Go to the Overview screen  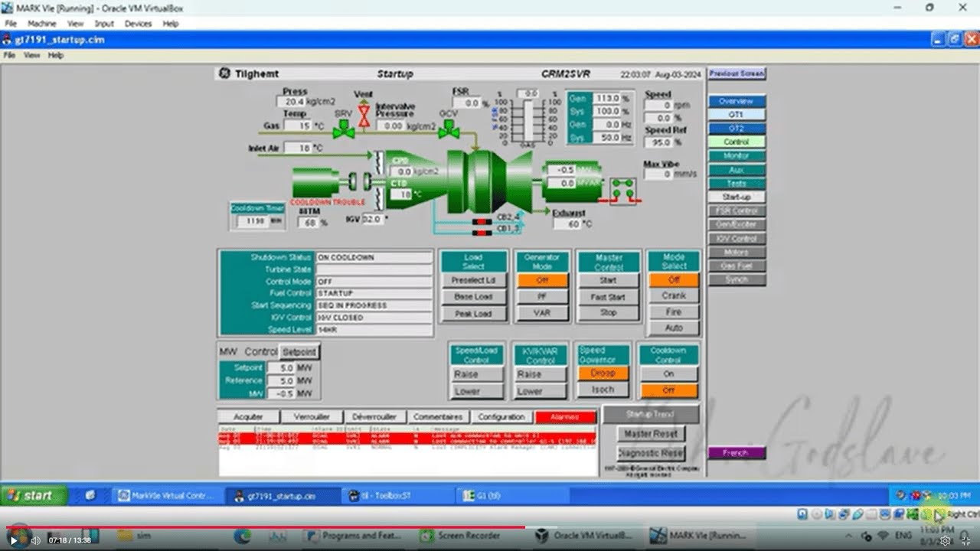(x=736, y=101)
